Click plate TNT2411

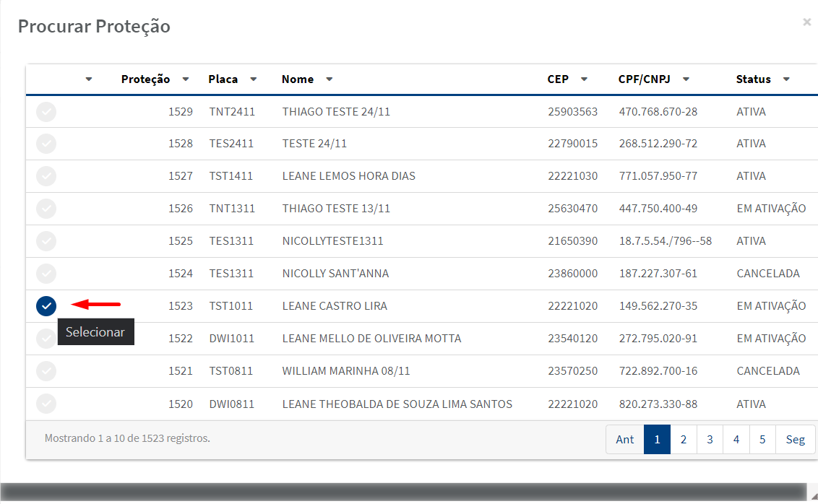pos(232,111)
